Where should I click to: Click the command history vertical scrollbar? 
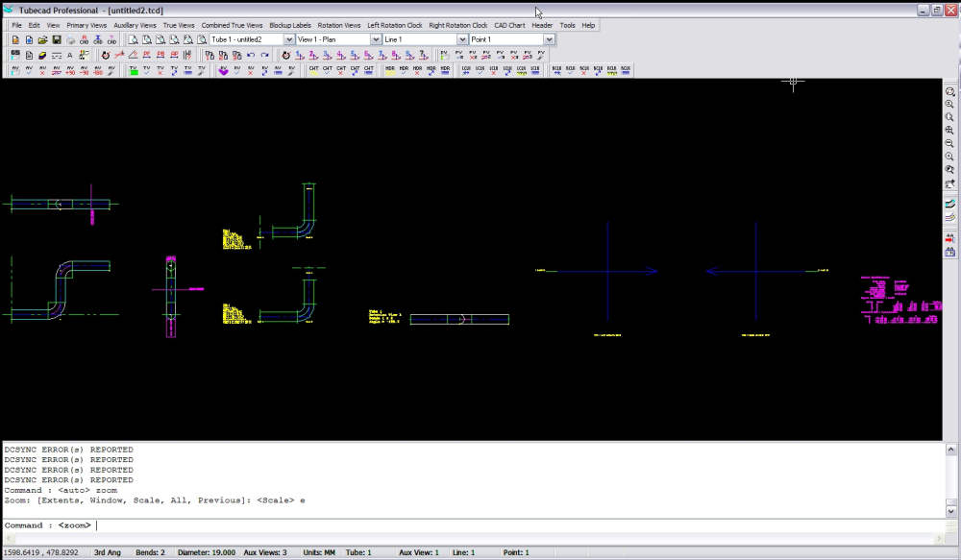point(950,480)
